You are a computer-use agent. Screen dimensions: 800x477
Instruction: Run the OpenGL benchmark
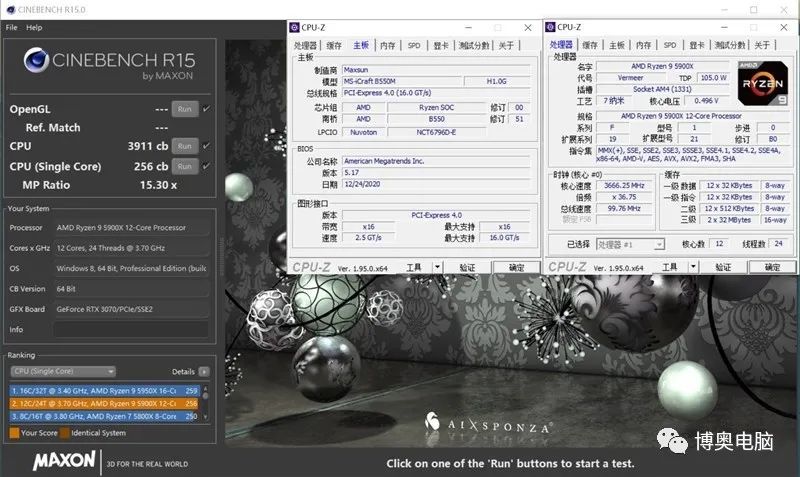[x=185, y=109]
